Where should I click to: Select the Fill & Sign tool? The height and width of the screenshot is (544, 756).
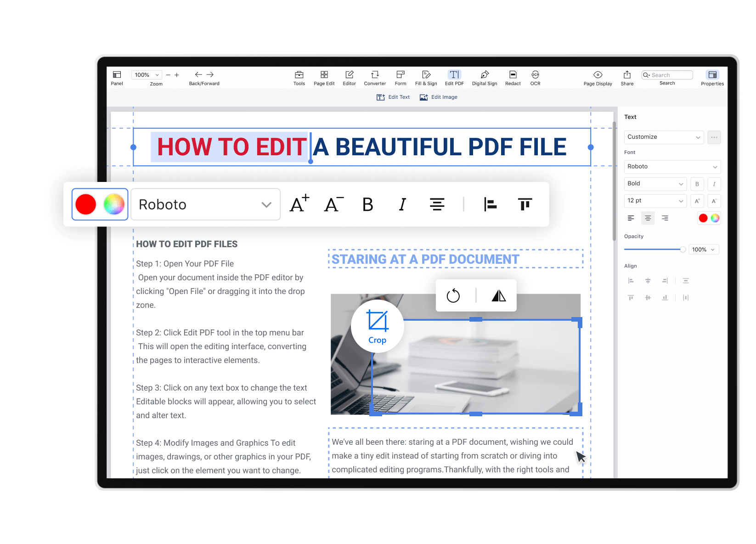click(x=426, y=74)
